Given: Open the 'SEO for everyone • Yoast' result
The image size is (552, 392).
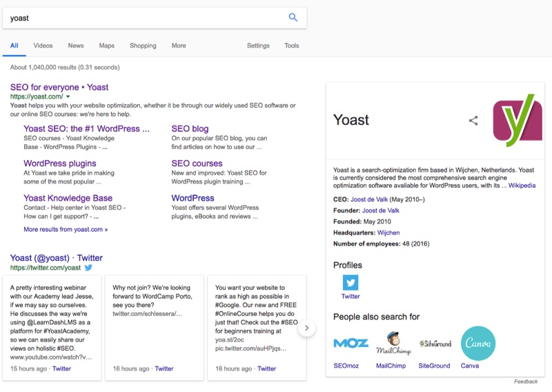Looking at the screenshot, I should click(x=59, y=87).
